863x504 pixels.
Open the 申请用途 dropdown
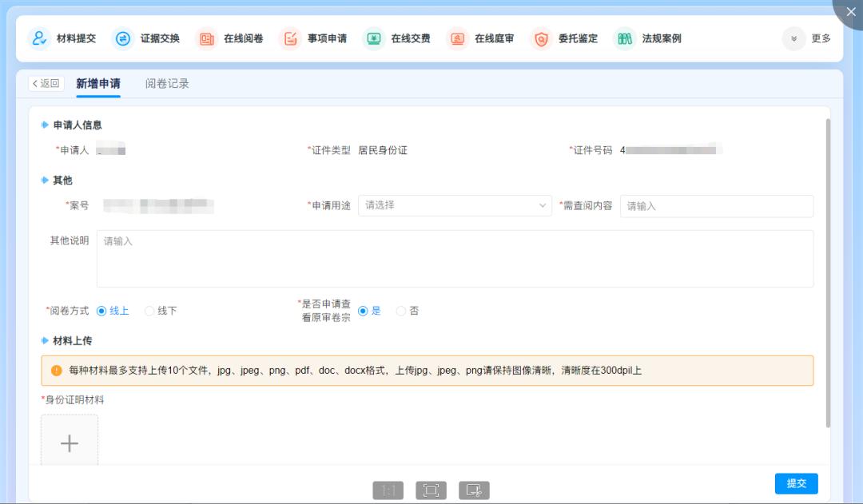pos(455,205)
